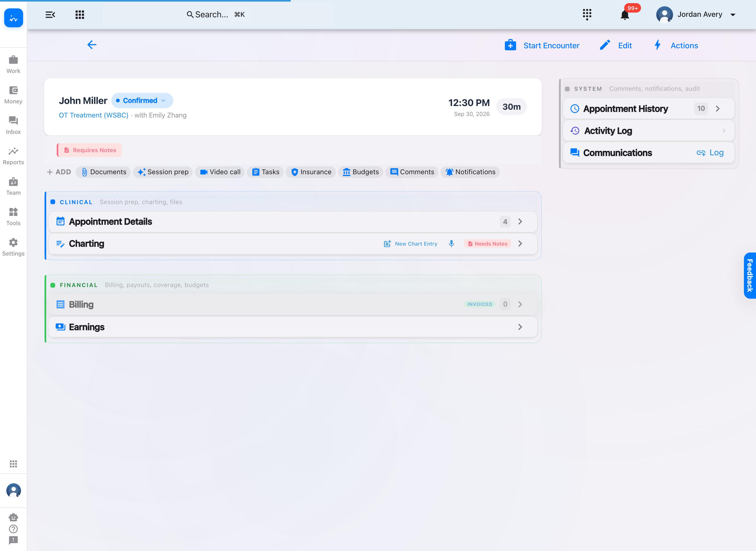Open the assistant robot icon in sidebar
The height and width of the screenshot is (551, 756).
(x=13, y=517)
